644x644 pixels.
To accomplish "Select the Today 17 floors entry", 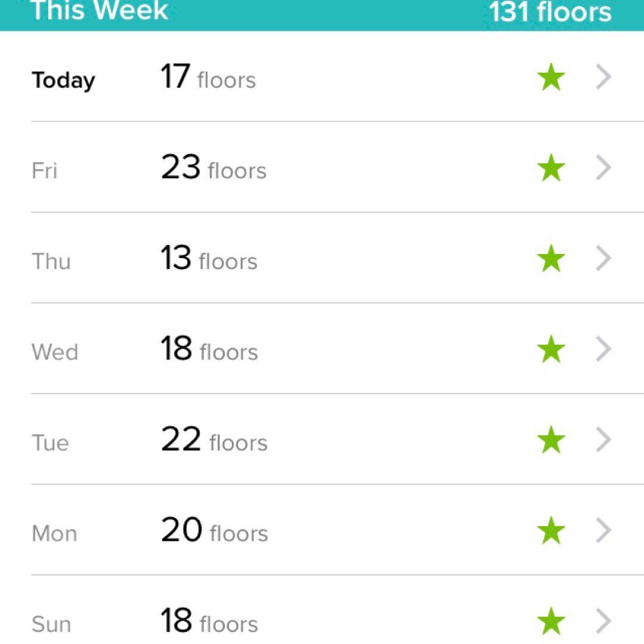I will [x=208, y=78].
